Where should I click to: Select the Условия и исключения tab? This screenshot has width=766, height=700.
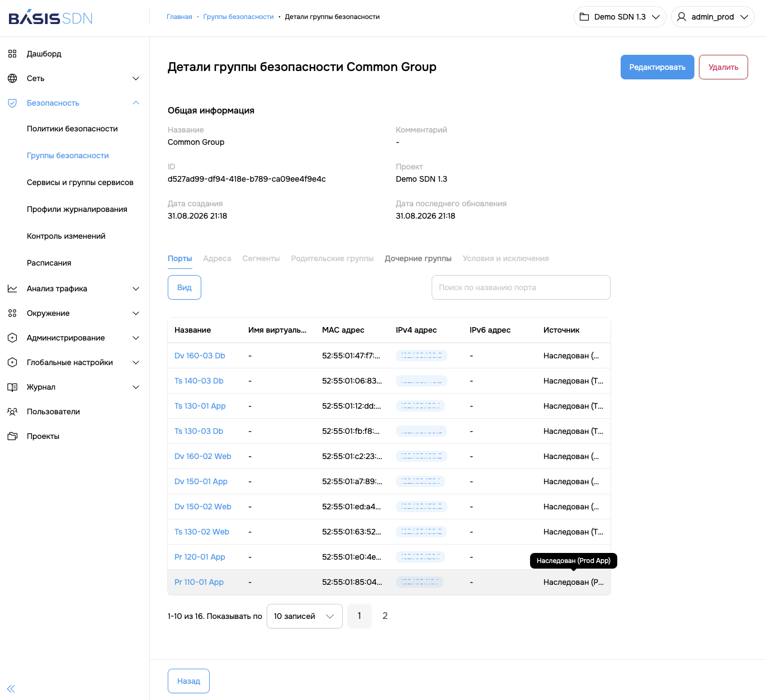coord(506,258)
